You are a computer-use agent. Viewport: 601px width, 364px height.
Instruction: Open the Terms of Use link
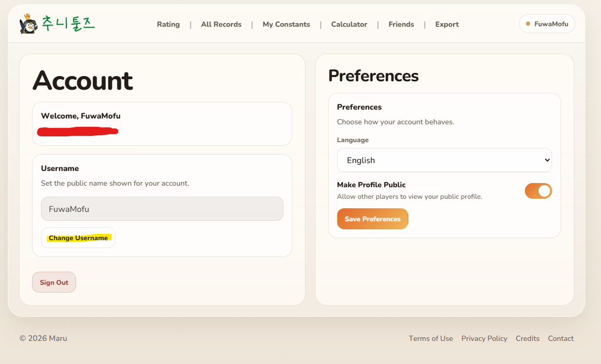(x=430, y=338)
